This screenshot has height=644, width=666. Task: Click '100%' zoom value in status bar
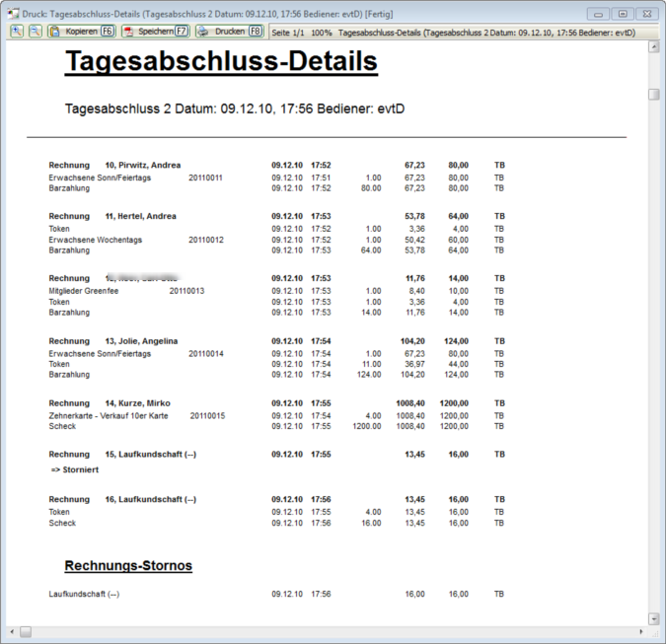coord(322,33)
